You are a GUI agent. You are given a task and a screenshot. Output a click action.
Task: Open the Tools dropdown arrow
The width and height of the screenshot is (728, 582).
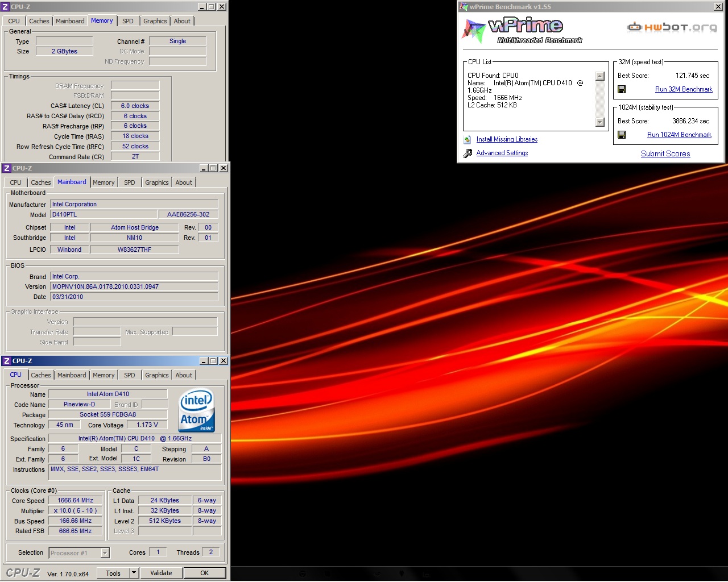[x=134, y=573]
